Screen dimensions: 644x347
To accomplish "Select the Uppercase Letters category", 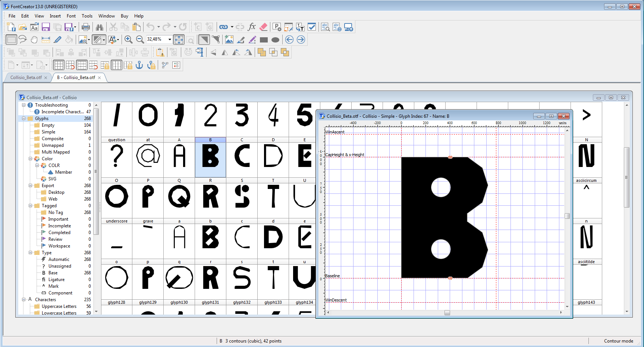I will click(x=59, y=306).
